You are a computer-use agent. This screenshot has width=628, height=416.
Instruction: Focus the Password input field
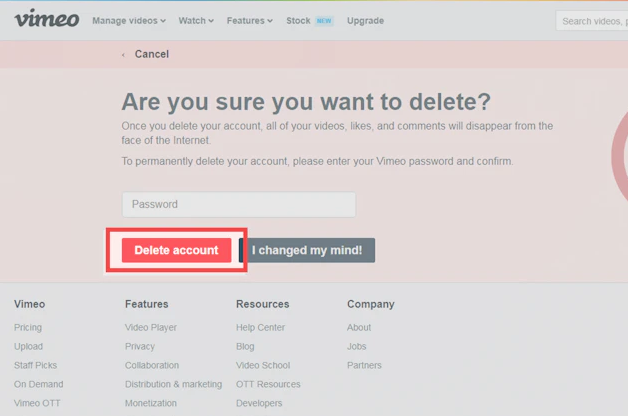(239, 205)
